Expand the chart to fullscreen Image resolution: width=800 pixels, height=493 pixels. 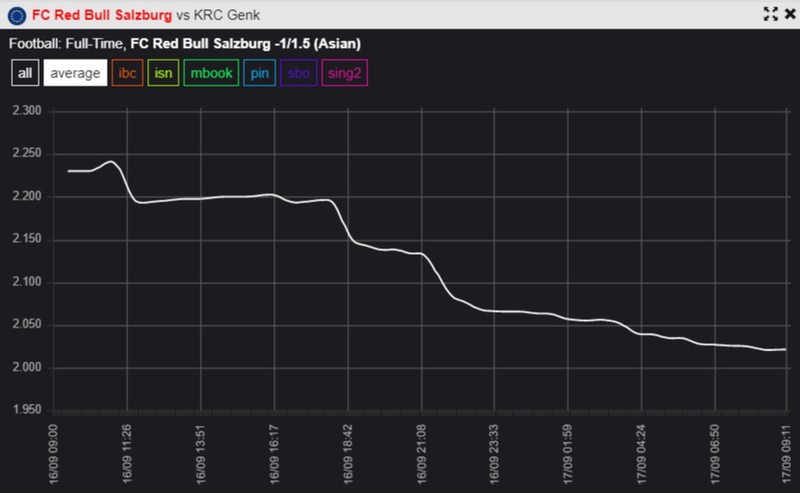(x=770, y=14)
